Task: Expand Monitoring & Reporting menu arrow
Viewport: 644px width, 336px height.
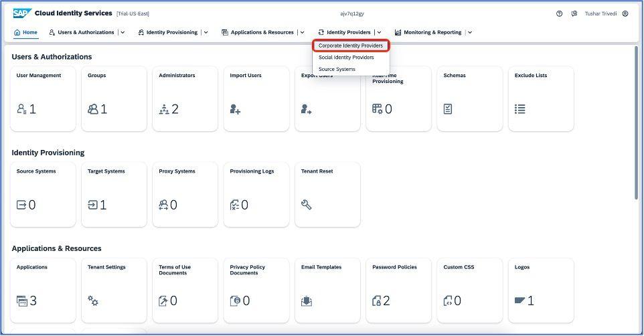Action: click(x=470, y=32)
